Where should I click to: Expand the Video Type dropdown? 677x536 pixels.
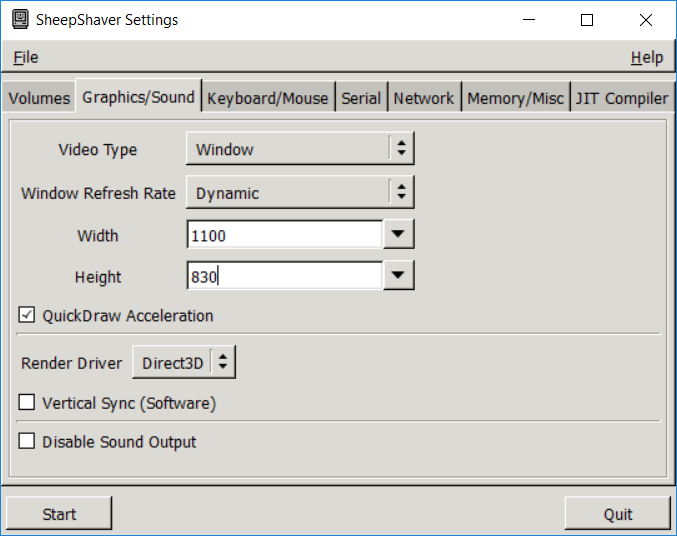click(300, 149)
